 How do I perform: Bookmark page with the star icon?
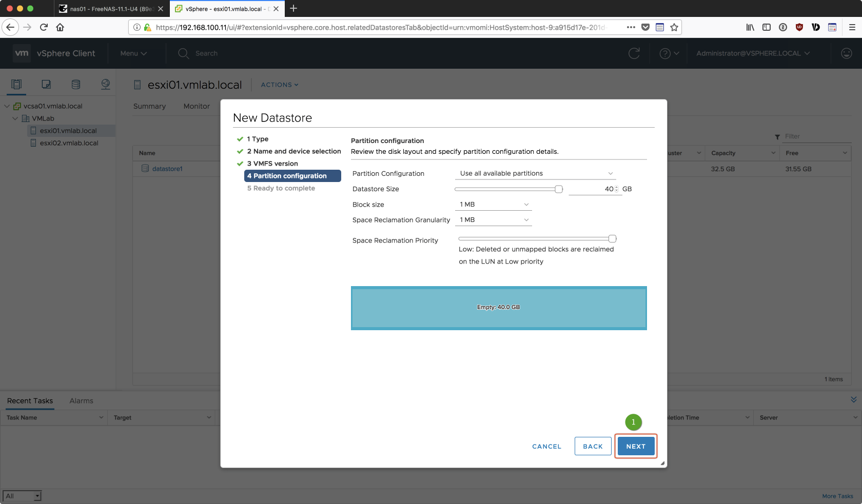point(674,27)
